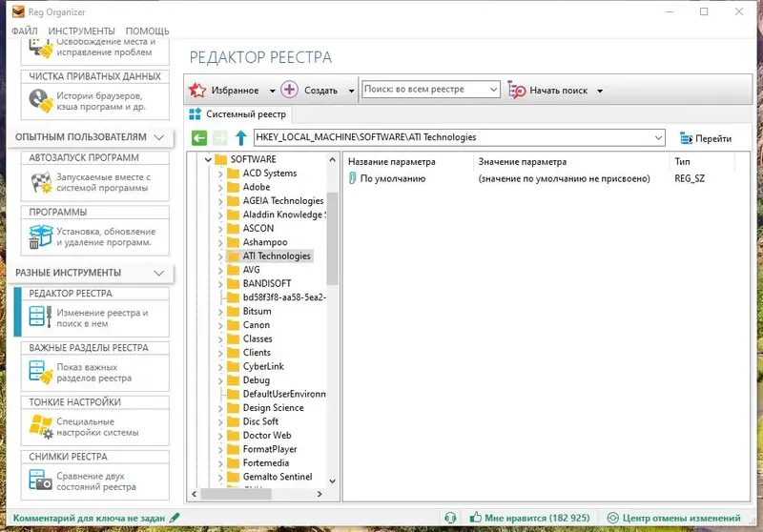Sort by Тип column header

(x=682, y=161)
